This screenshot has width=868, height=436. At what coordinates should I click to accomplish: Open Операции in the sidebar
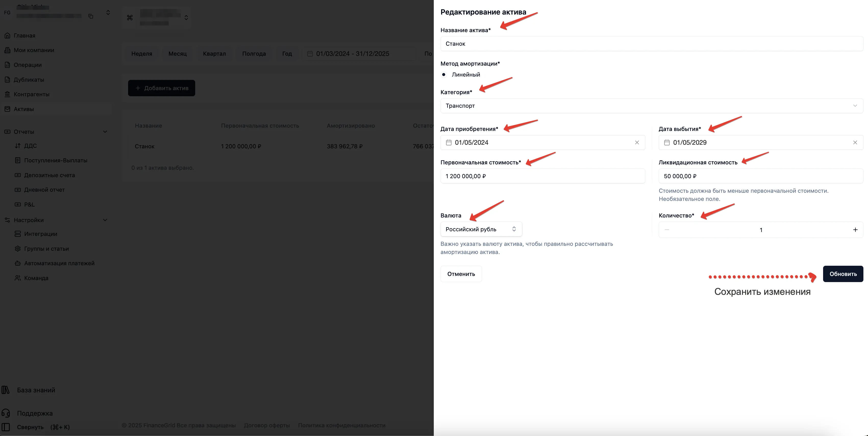[x=28, y=65]
